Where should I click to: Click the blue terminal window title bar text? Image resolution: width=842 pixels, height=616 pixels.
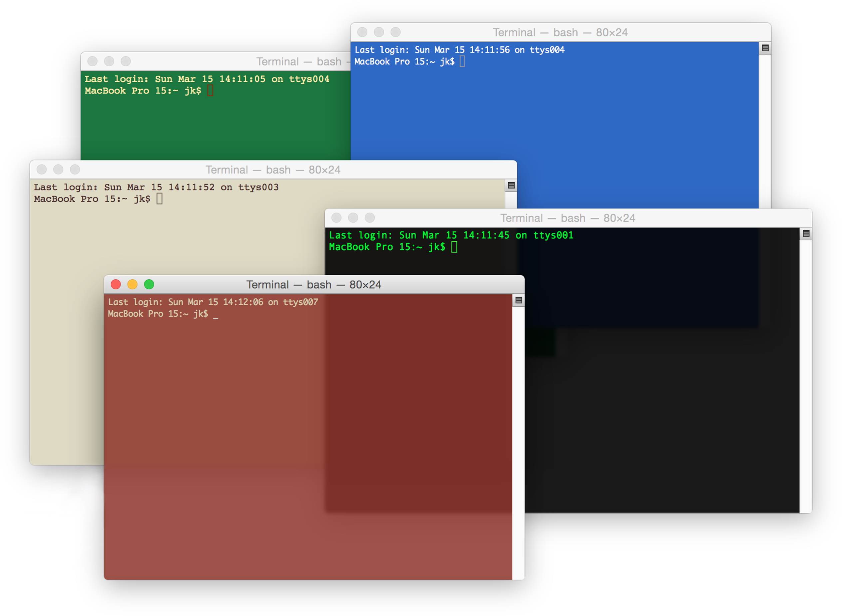point(560,32)
